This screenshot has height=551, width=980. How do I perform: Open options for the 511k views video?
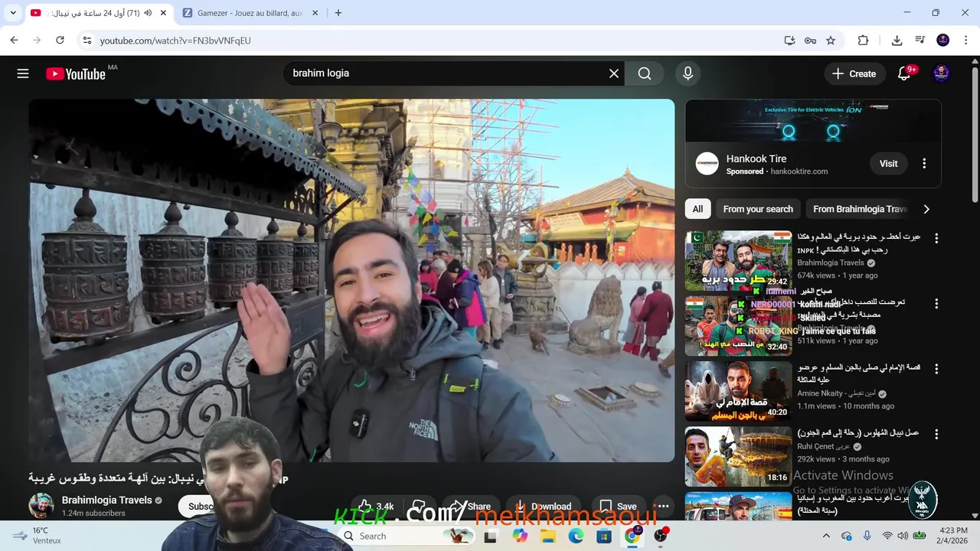click(x=936, y=304)
